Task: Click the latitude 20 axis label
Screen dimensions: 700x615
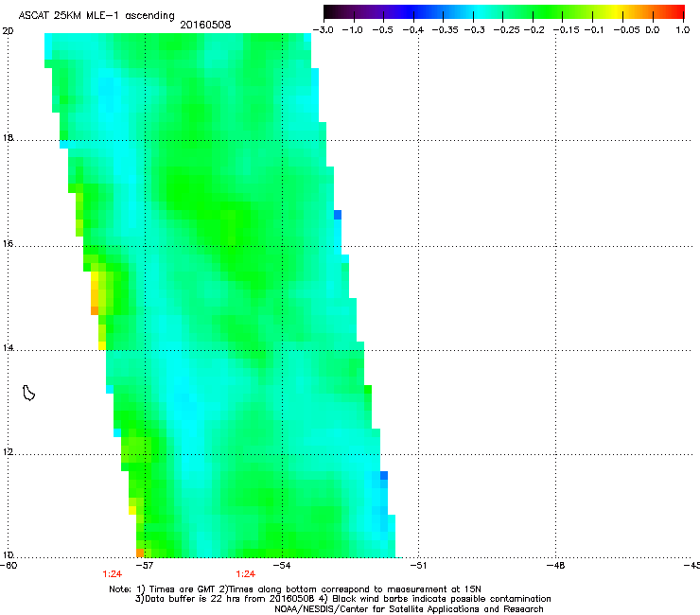Action: (x=8, y=31)
